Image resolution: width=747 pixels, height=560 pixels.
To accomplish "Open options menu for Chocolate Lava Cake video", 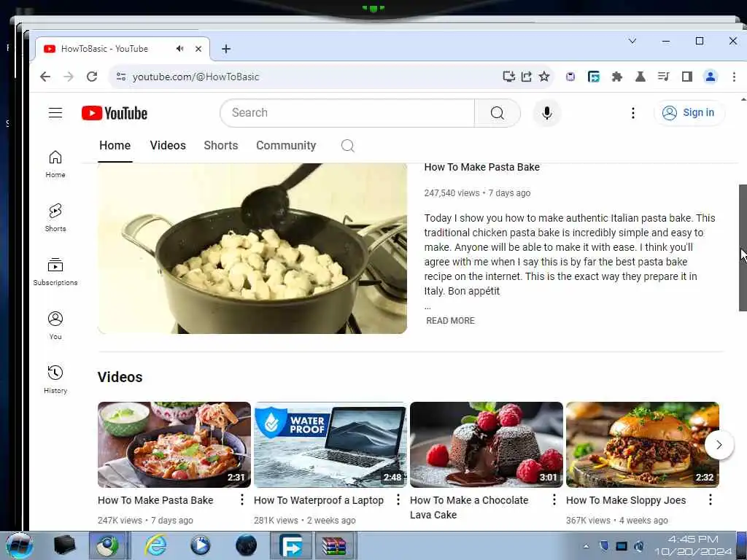I will point(554,499).
